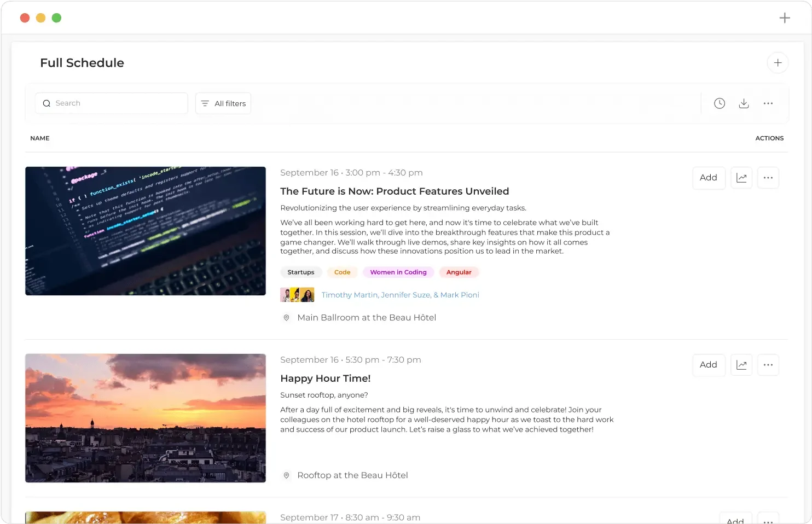
Task: Click the location pin beside Rooftop at the Beau Hôtel
Action: coord(286,476)
